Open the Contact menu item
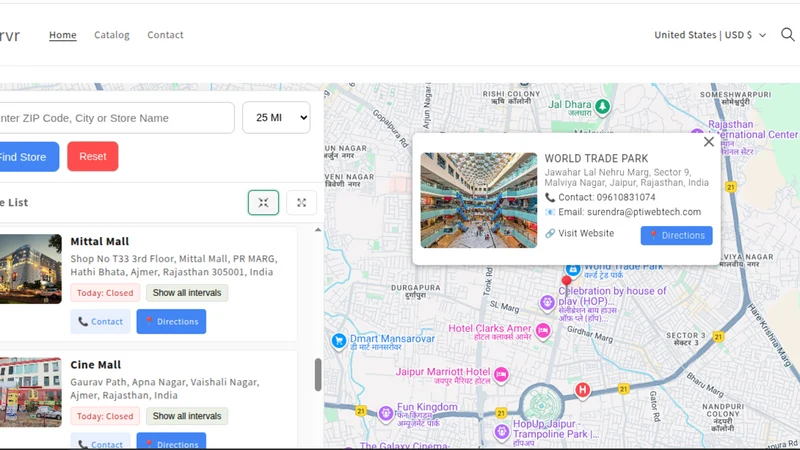This screenshot has height=450, width=800. coord(165,35)
